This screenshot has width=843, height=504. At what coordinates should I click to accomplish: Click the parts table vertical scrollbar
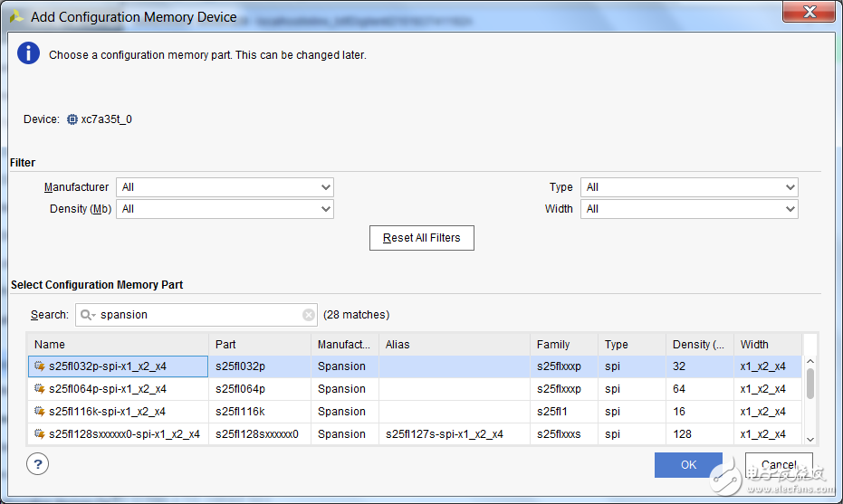point(809,384)
